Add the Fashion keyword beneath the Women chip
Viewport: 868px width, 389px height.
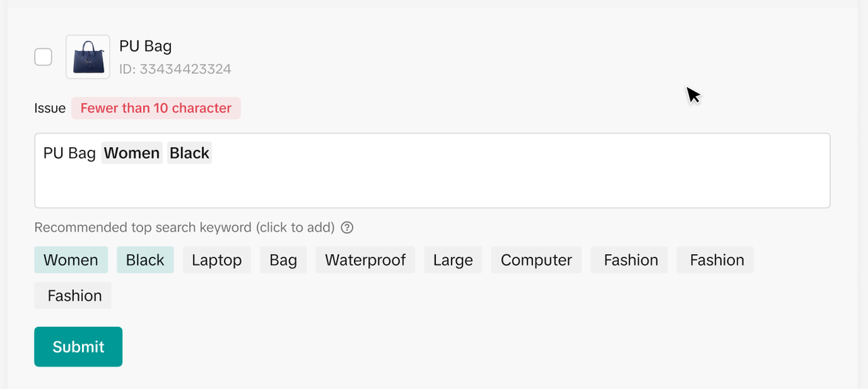pyautogui.click(x=73, y=295)
